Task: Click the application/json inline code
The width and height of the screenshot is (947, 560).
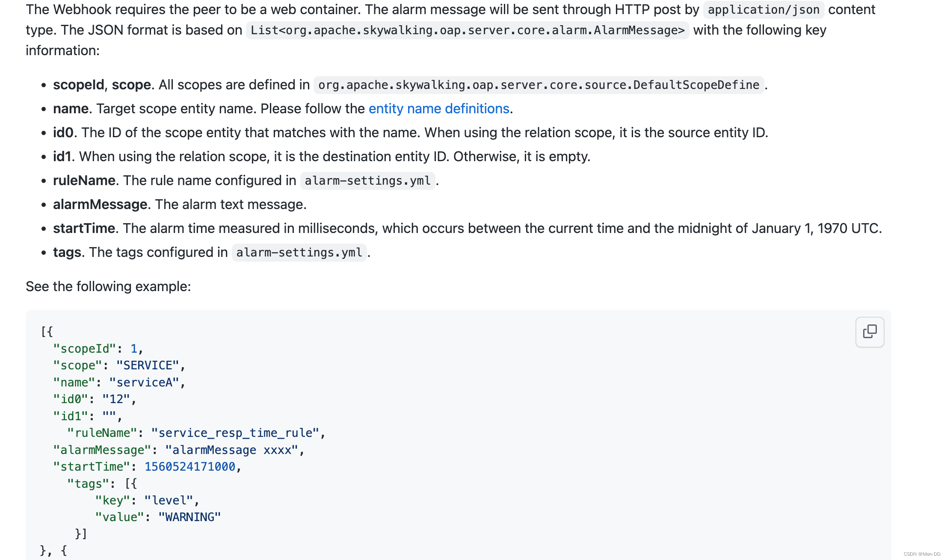Action: click(764, 9)
